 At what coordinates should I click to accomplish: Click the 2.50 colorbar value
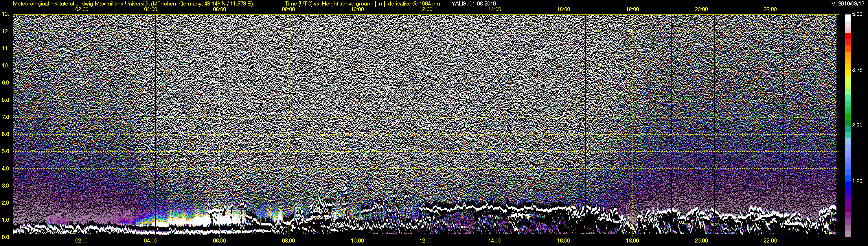coord(857,125)
